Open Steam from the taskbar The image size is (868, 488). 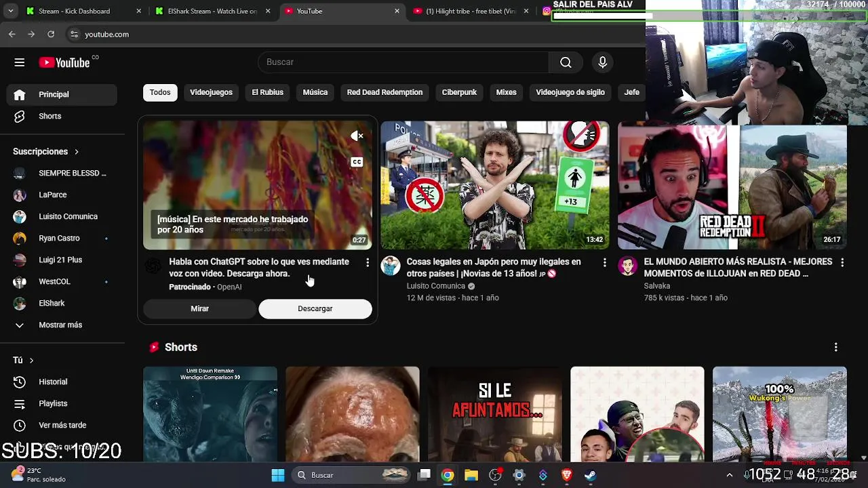click(591, 475)
